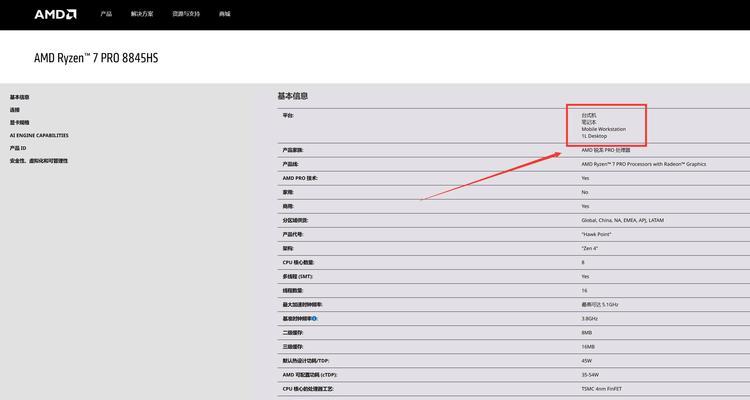
Task: Click the AMD 可配置功耗 (cTDP) label
Action: pos(310,375)
